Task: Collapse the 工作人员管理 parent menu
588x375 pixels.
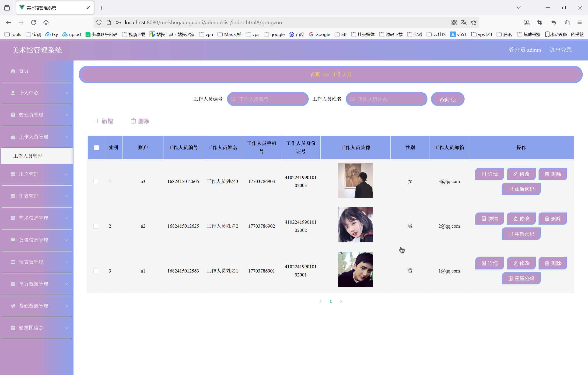Action: 37,137
